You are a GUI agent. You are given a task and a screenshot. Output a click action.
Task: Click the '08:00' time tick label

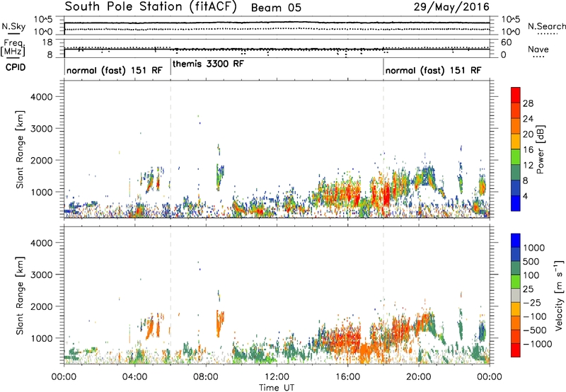pyautogui.click(x=206, y=377)
